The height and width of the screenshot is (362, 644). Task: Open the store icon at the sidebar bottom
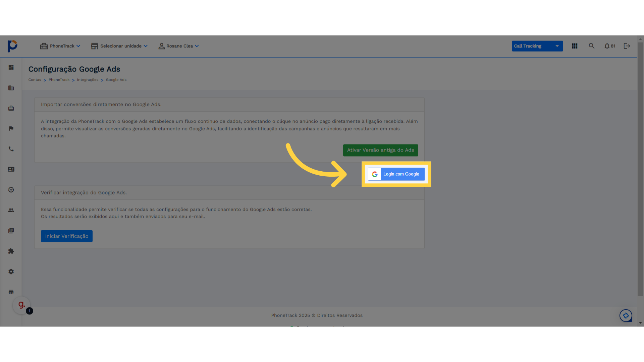[11, 292]
